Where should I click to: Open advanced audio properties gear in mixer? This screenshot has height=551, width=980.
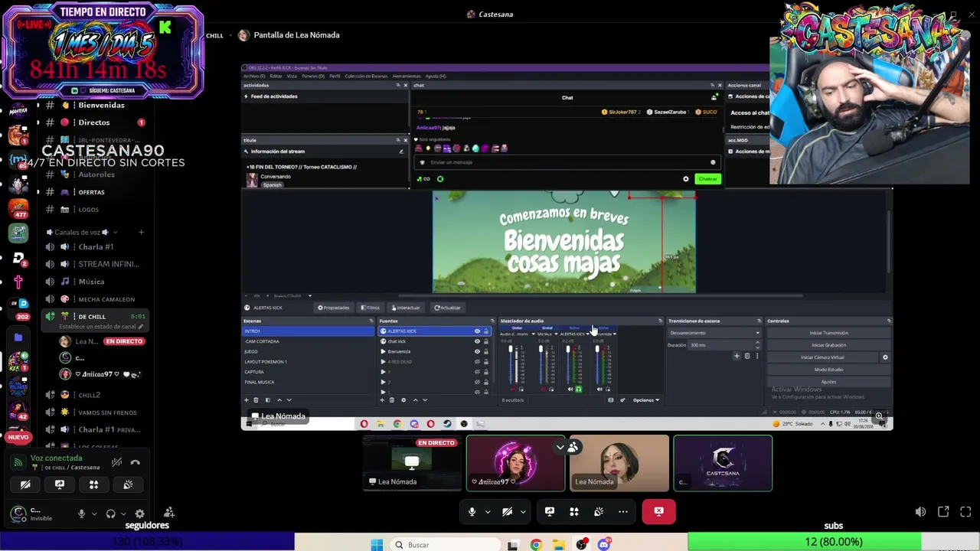click(622, 400)
